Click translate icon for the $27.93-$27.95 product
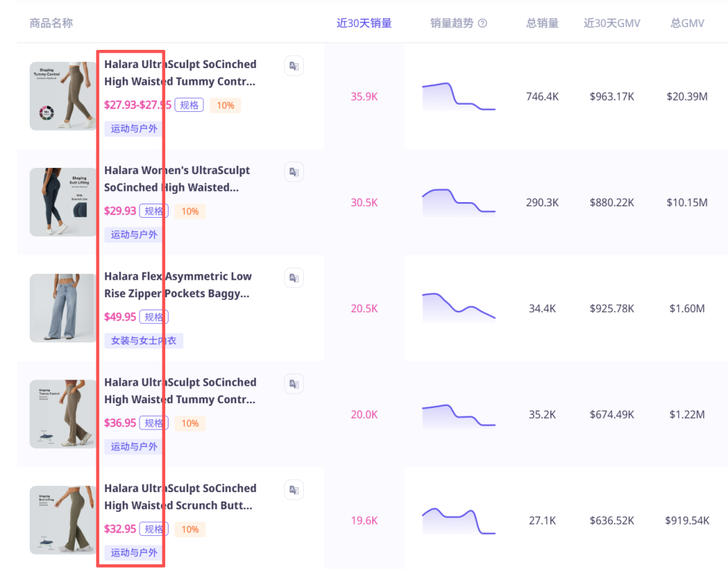 point(294,66)
